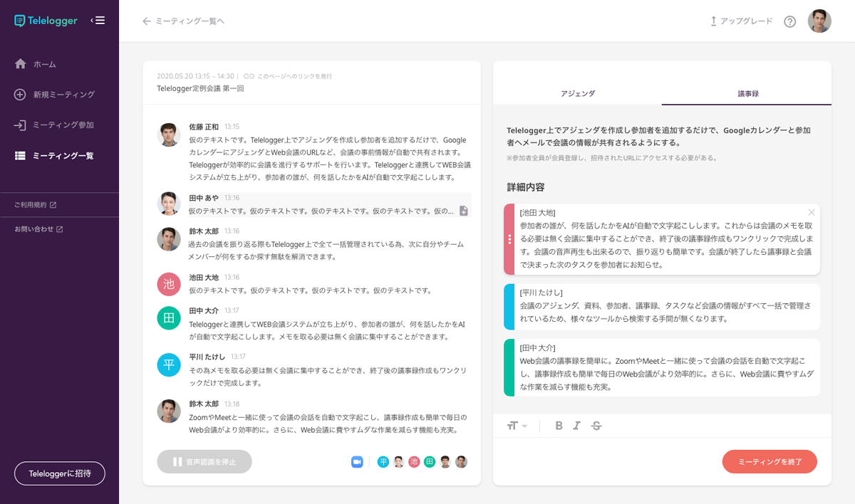Viewport: 855px width, 504px height.
Task: Open the text size dropdown in editor toolbar
Action: point(517,426)
